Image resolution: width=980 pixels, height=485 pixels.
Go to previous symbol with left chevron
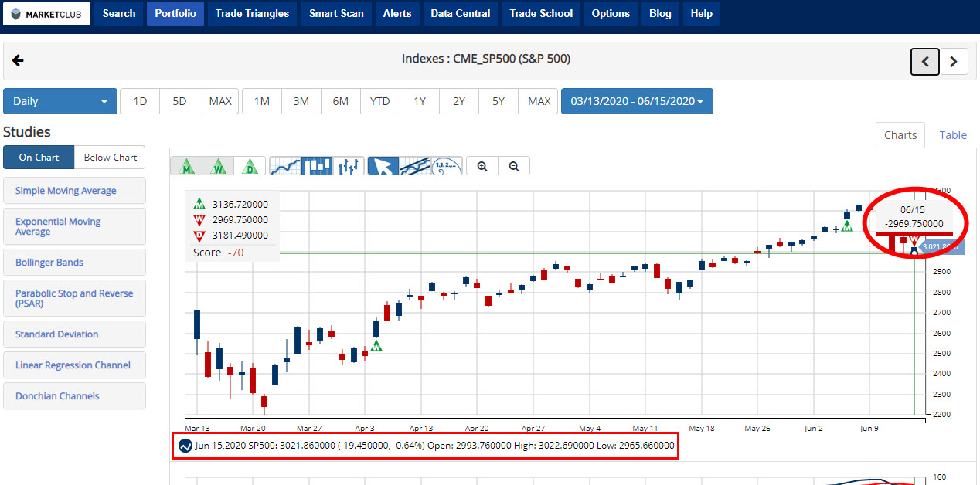point(925,61)
